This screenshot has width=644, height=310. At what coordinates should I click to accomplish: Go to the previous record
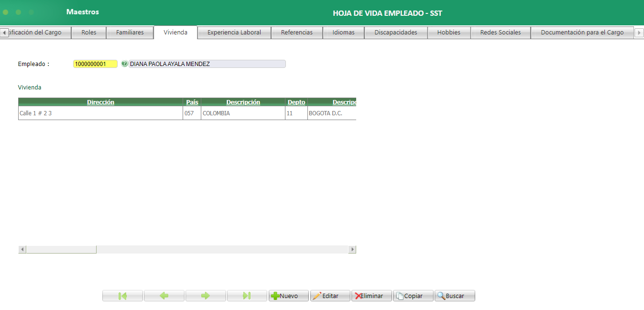click(164, 295)
